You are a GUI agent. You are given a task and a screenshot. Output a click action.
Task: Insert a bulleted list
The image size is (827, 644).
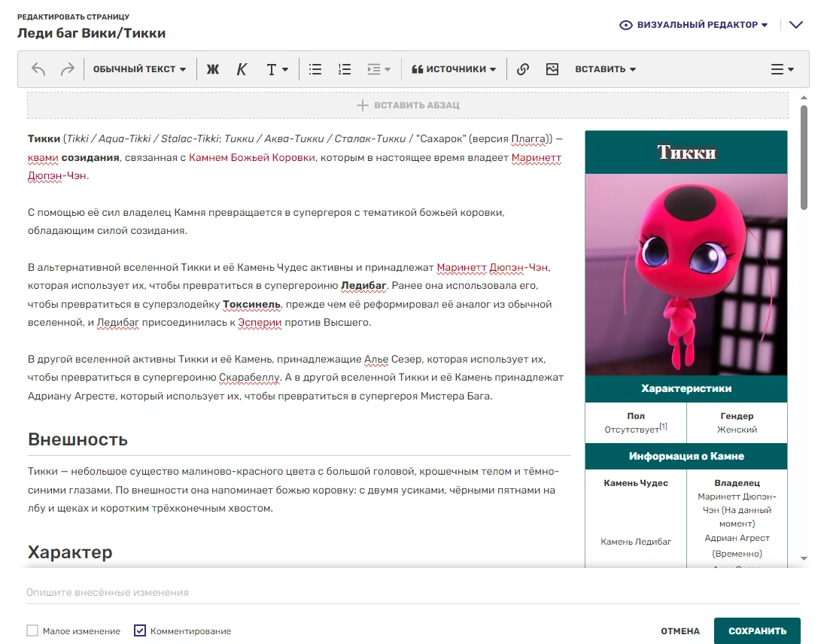click(315, 69)
